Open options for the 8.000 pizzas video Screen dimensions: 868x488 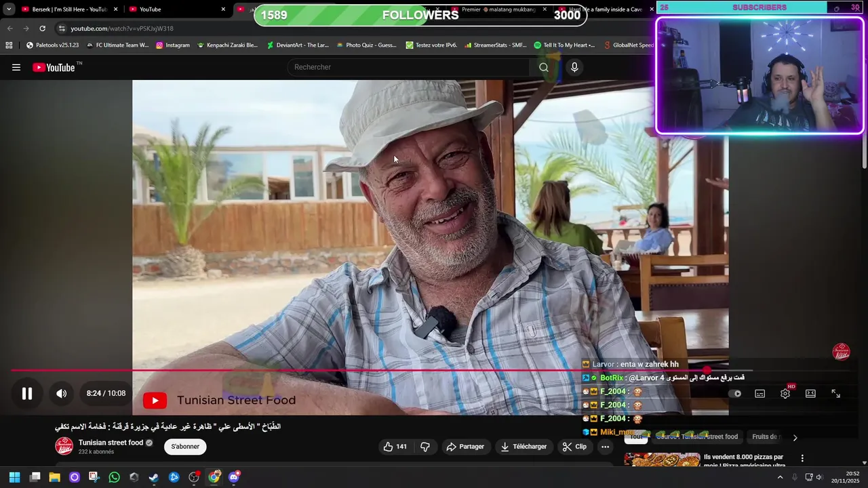coord(802,458)
